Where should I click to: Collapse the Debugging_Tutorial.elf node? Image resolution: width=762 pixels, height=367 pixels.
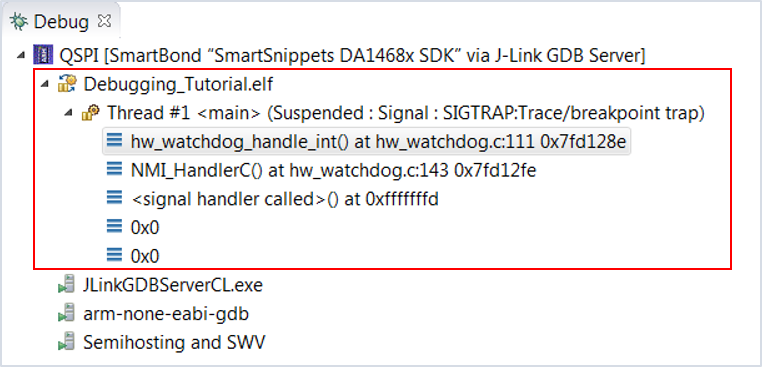pos(45,84)
